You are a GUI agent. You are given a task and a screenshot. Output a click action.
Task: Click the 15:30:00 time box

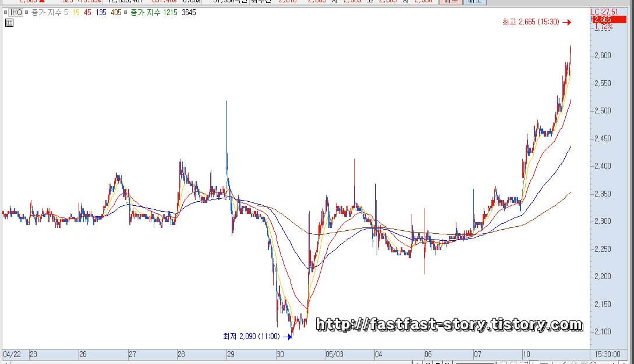[x=607, y=354]
